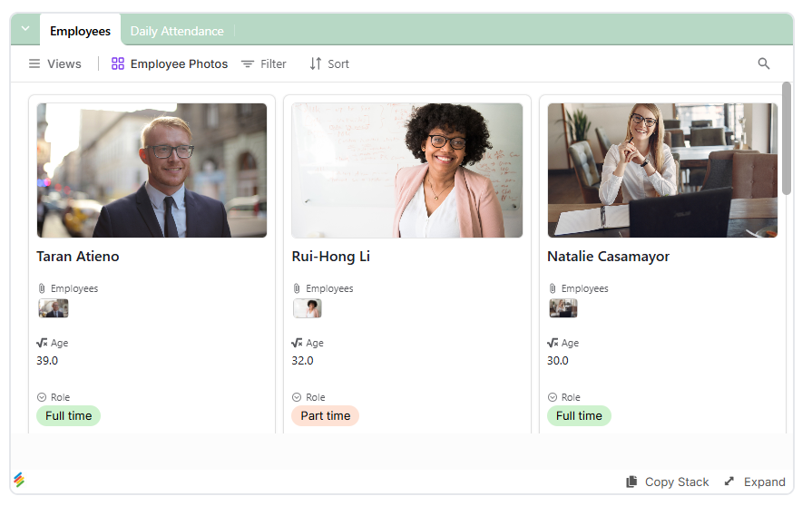Select the Employee Photos gallery view
The image size is (812, 506).
[170, 63]
